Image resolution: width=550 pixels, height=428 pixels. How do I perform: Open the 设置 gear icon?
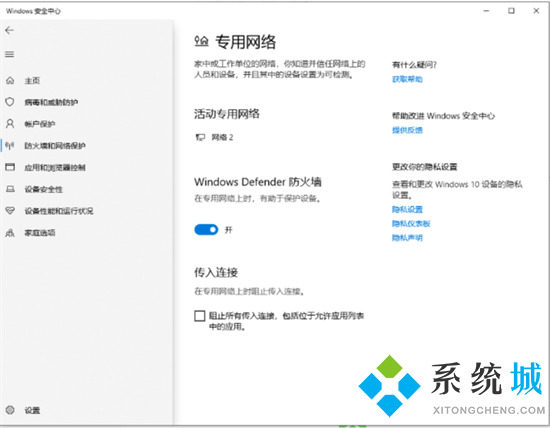(x=10, y=410)
